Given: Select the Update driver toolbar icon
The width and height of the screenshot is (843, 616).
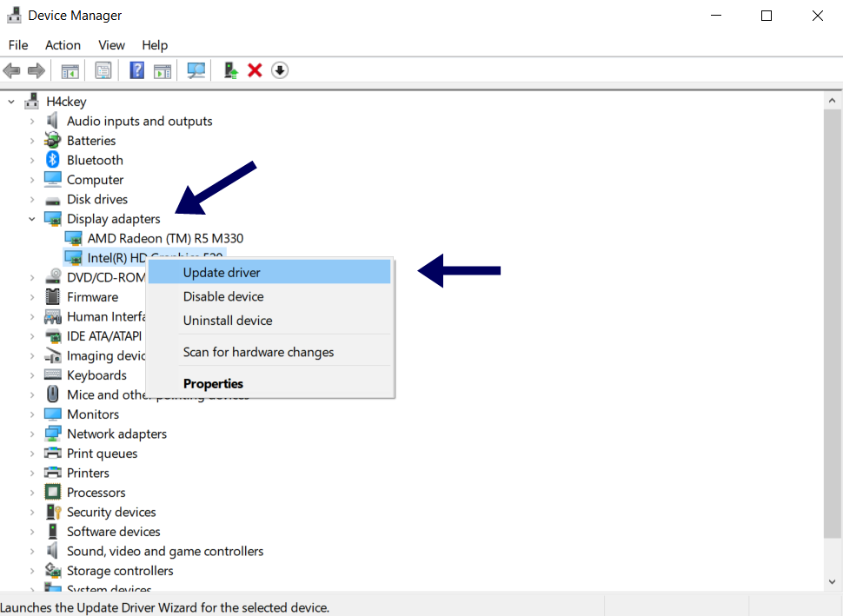Looking at the screenshot, I should coord(229,70).
